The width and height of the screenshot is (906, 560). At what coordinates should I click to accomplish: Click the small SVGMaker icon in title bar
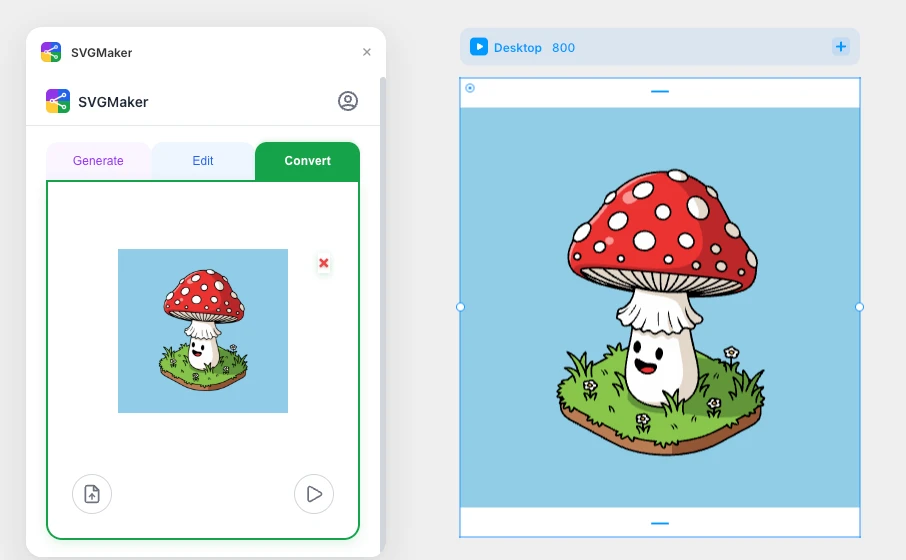(x=51, y=52)
